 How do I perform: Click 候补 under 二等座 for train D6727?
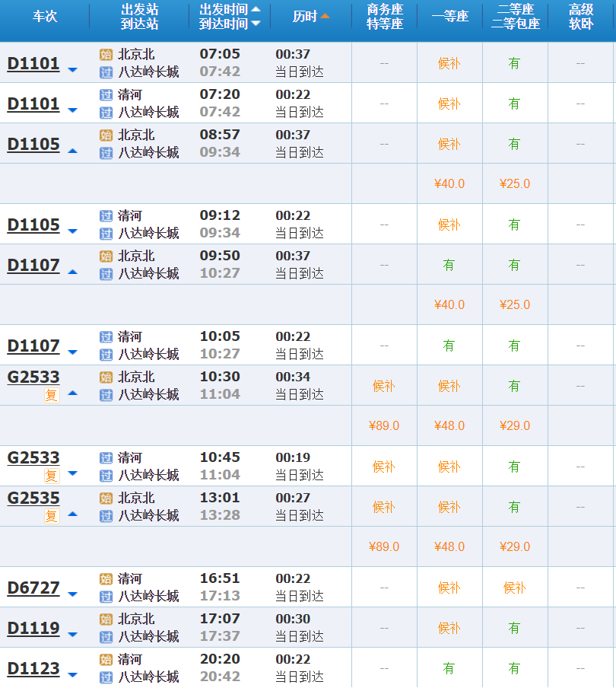(x=515, y=588)
